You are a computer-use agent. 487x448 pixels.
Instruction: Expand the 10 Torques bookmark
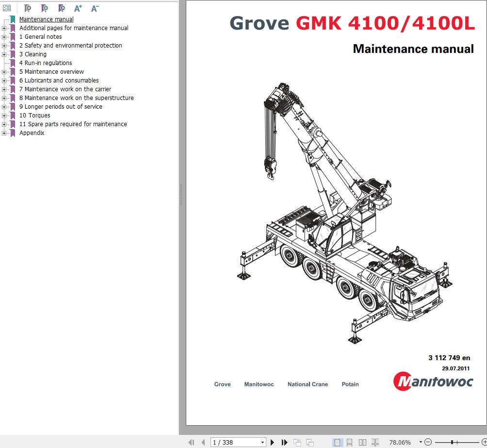click(x=4, y=116)
